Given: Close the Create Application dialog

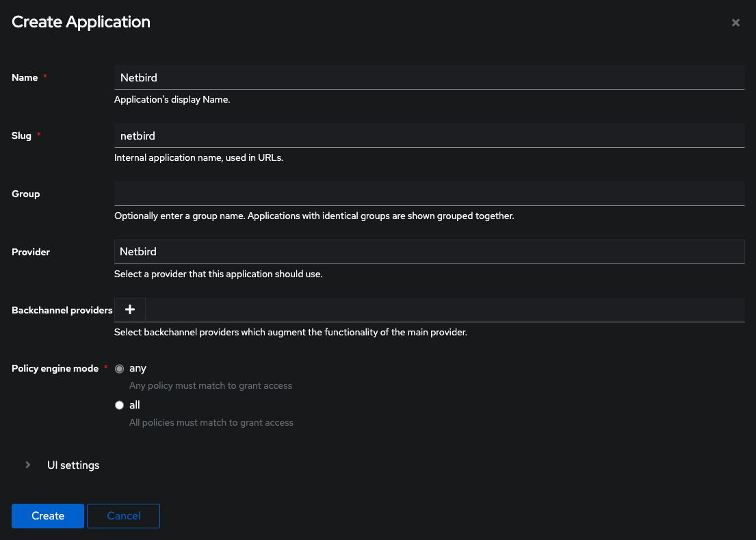Looking at the screenshot, I should point(735,22).
